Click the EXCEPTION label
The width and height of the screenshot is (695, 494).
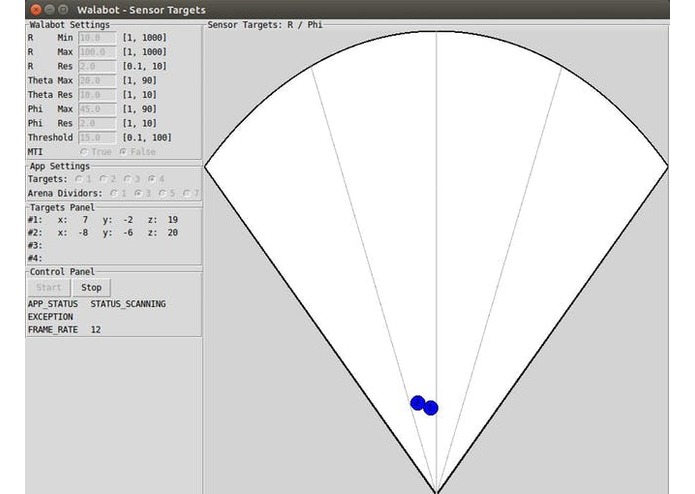click(x=51, y=317)
